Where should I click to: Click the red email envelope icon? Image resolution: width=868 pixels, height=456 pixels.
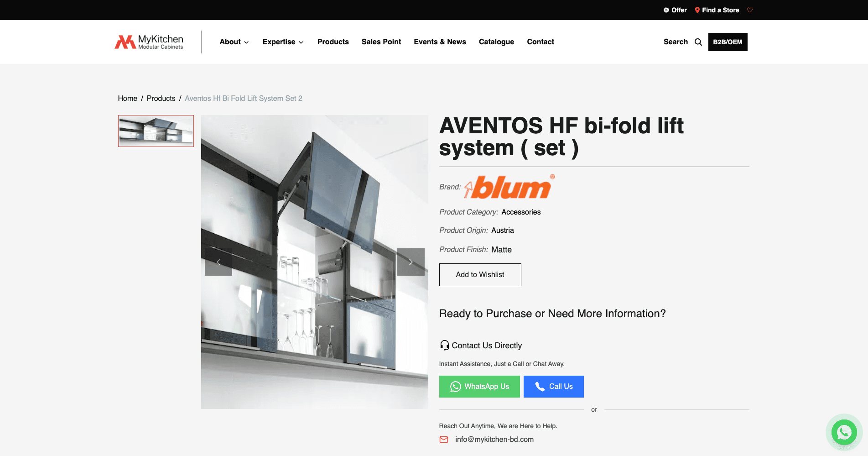click(444, 440)
